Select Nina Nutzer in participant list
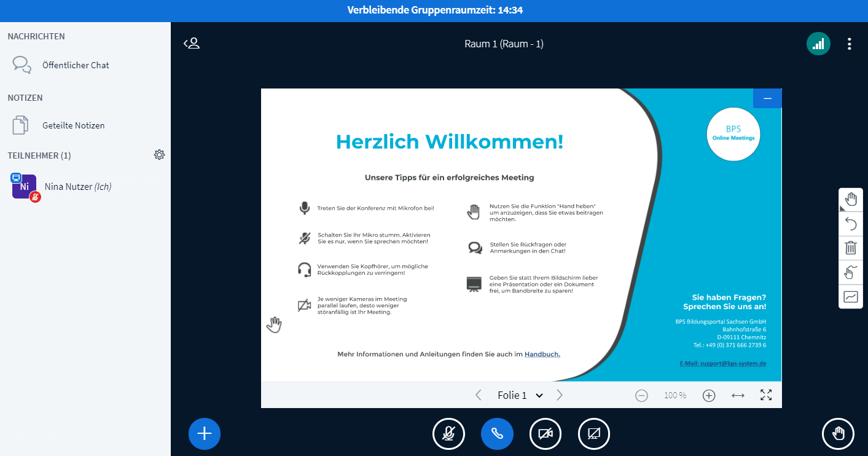 pyautogui.click(x=77, y=187)
